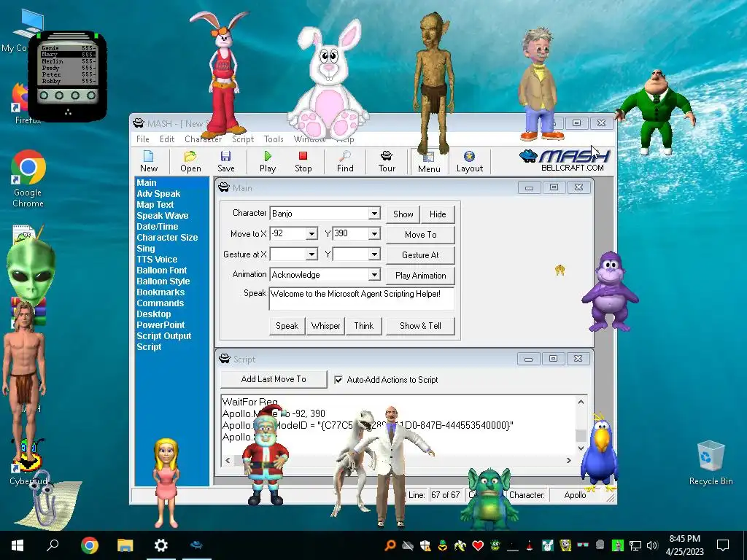Click the Speak button below the text box
Screen dimensions: 747x560
(287, 326)
